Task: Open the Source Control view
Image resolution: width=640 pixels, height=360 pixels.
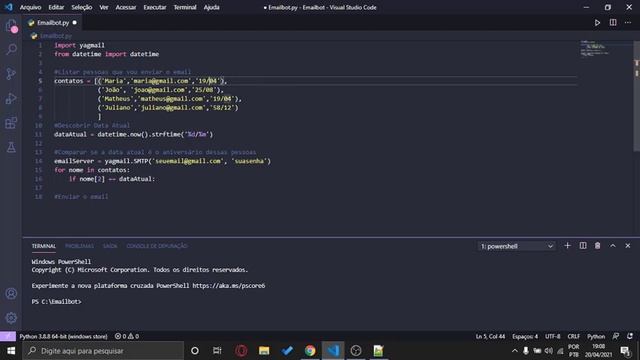Action: [11, 74]
